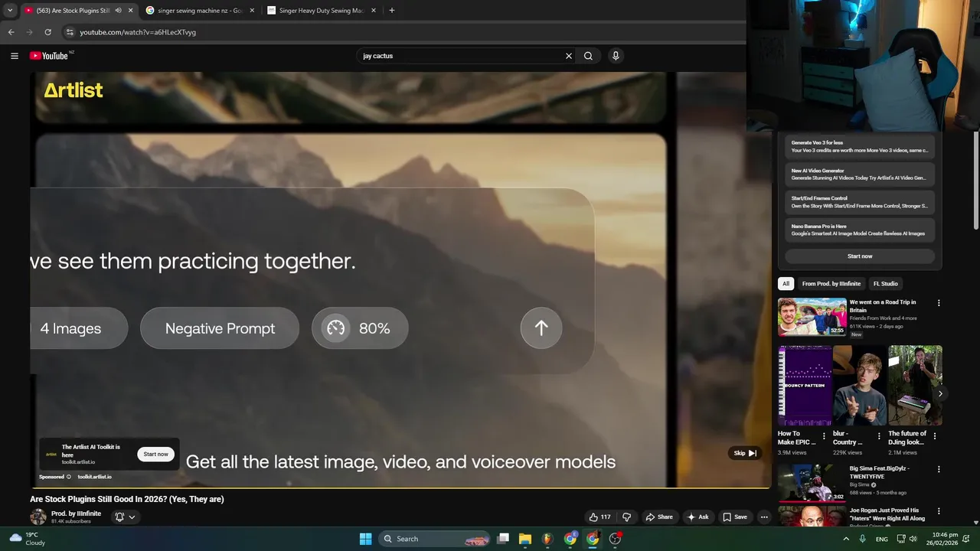The height and width of the screenshot is (551, 980).
Task: Like the video with 117 likes
Action: pyautogui.click(x=599, y=517)
